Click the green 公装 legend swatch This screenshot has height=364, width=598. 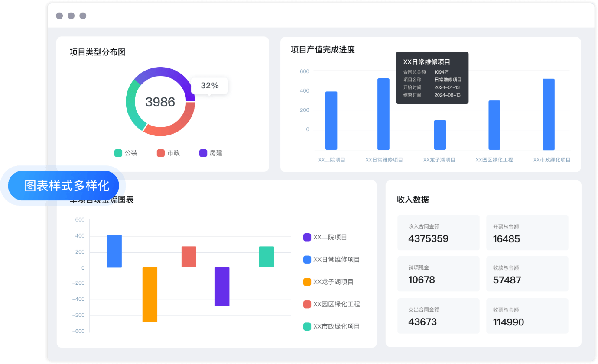pyautogui.click(x=118, y=153)
